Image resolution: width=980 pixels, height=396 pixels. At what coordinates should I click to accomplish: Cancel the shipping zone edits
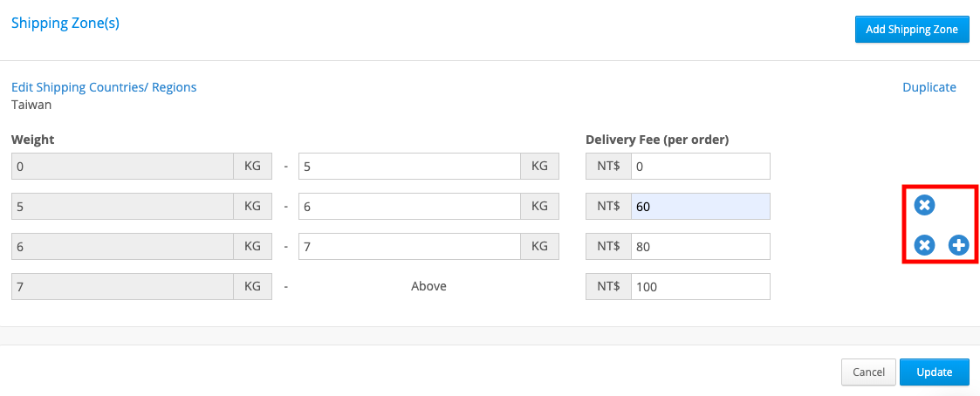[868, 372]
